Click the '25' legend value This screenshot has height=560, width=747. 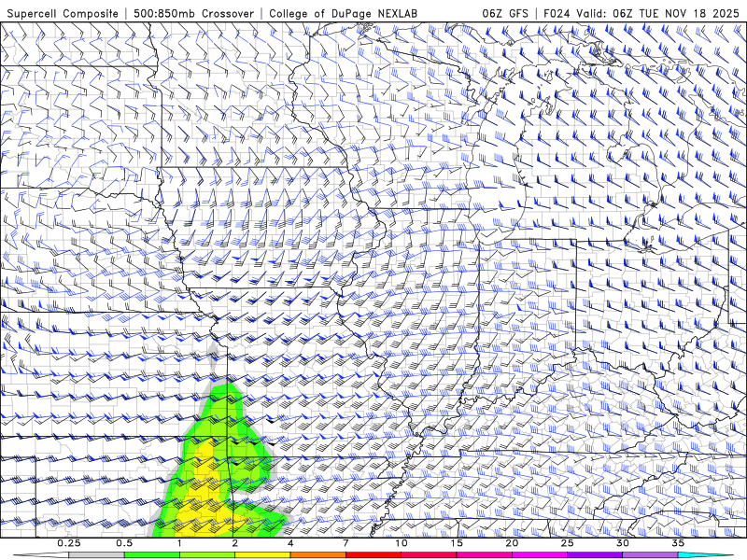567,543
